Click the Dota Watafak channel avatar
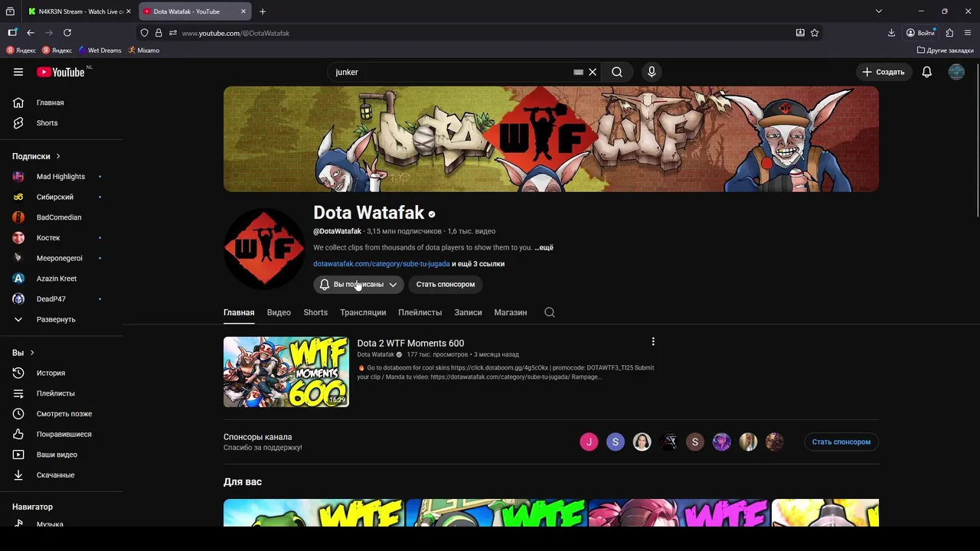This screenshot has width=980, height=551. coord(264,249)
